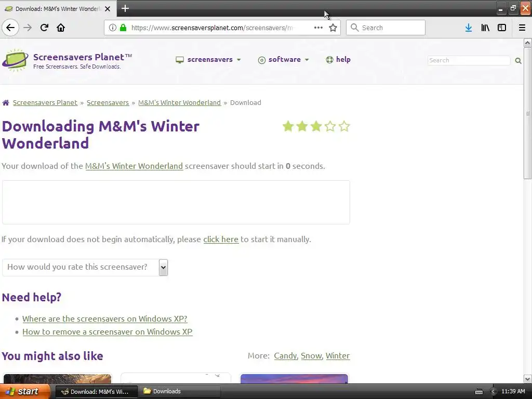Open the software dropdown menu
This screenshot has height=399, width=532.
coord(284,59)
